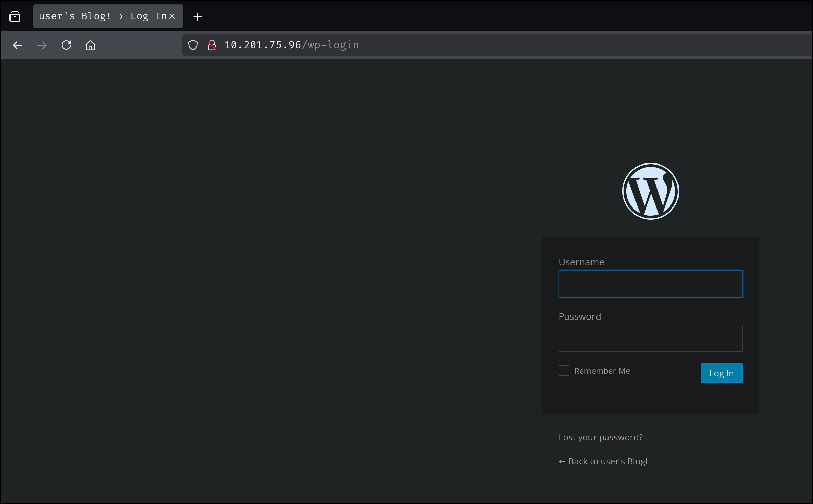Image resolution: width=813 pixels, height=504 pixels.
Task: Focus the address bar URL text
Action: pyautogui.click(x=291, y=45)
